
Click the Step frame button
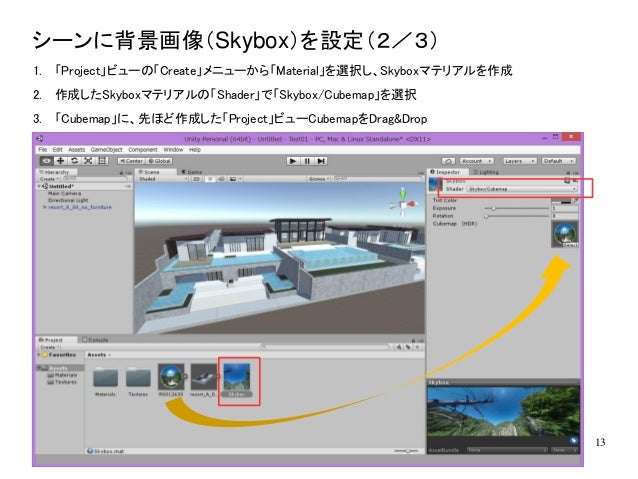(x=321, y=161)
